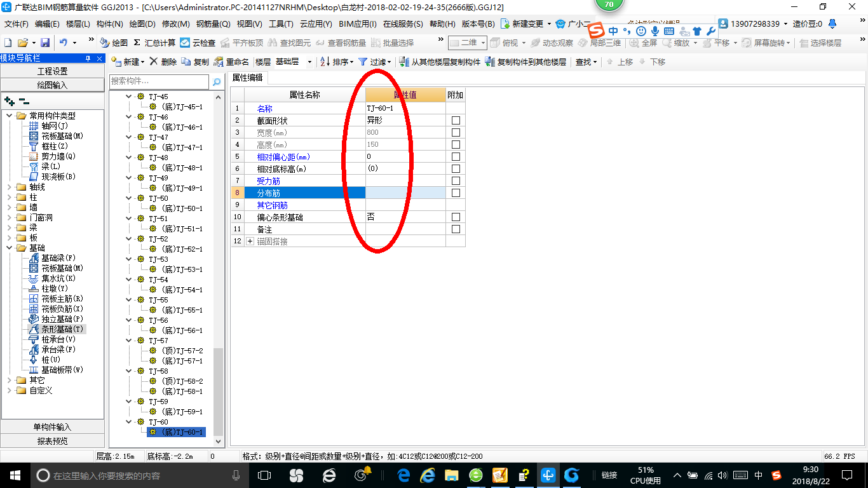Open the 构件(N) menu
The height and width of the screenshot is (488, 868).
coord(109,24)
